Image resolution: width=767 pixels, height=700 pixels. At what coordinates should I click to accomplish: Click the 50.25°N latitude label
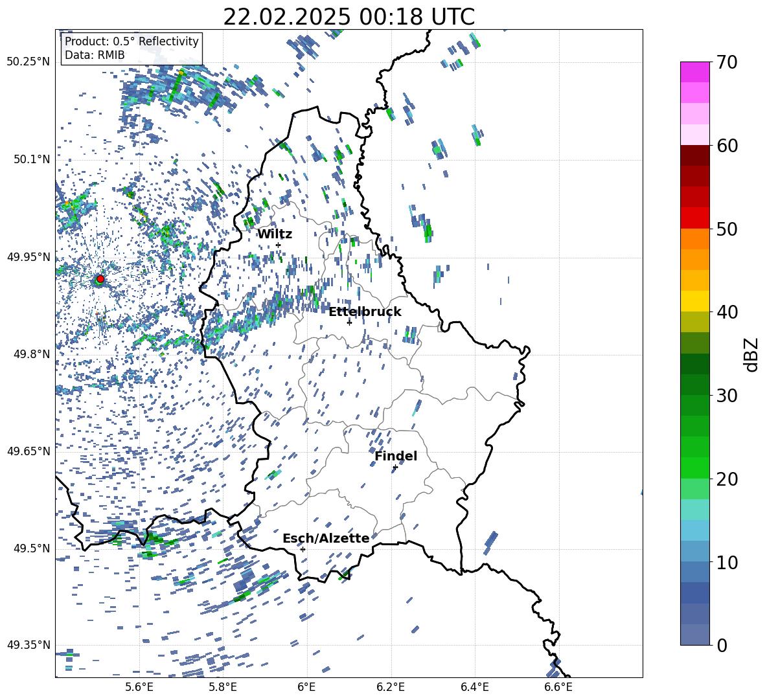29,62
